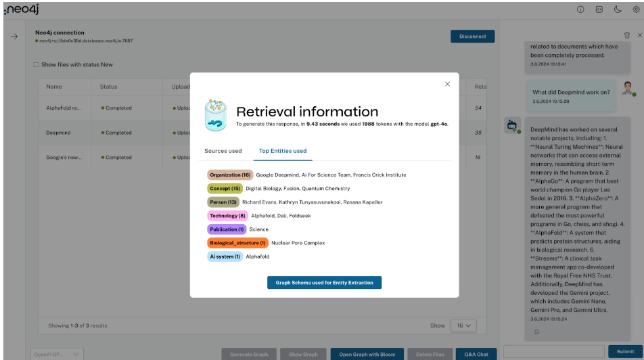Click Completed status of Google's new row
The height and width of the screenshot is (360, 644).
point(116,157)
